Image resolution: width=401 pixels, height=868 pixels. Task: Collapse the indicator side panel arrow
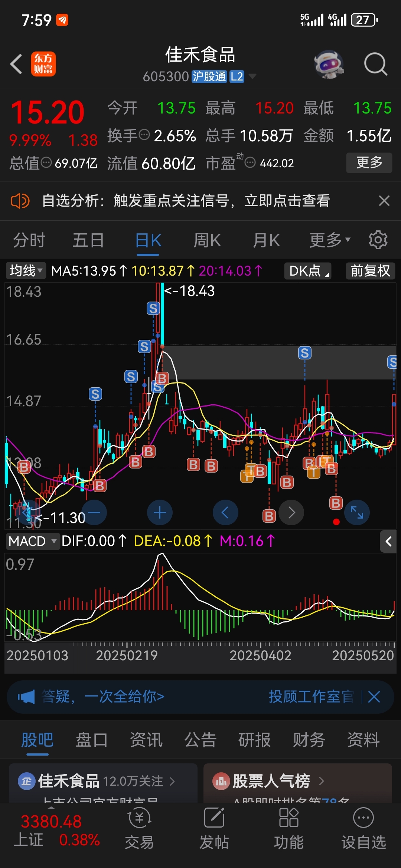click(388, 542)
